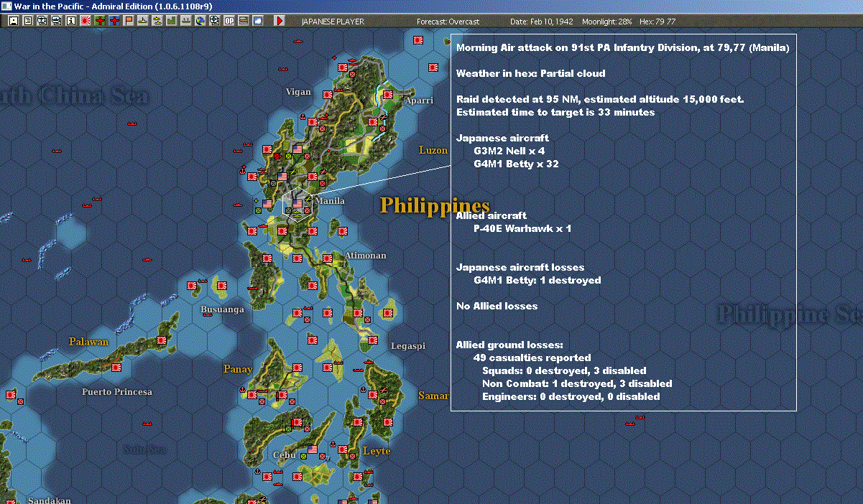Click the Palawan region label

pyautogui.click(x=89, y=342)
